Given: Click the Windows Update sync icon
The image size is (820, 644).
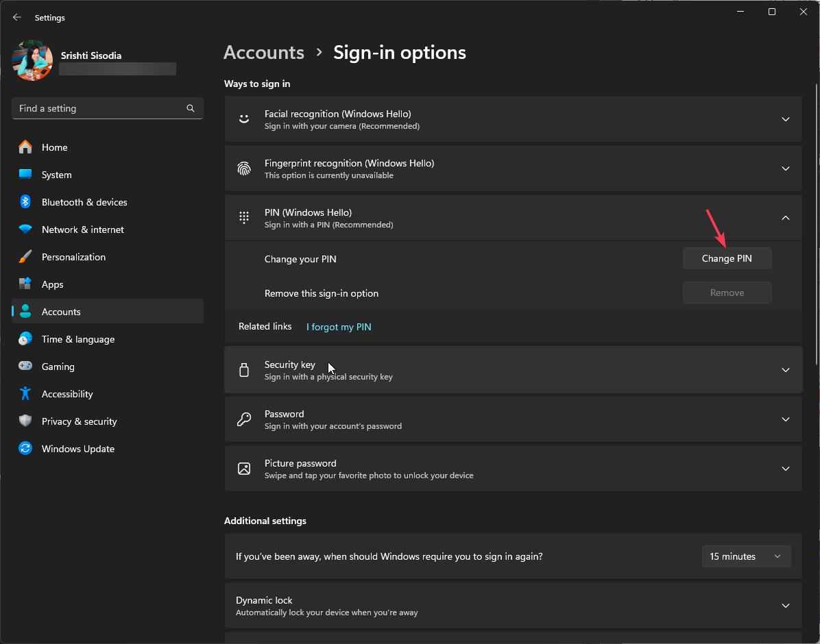Looking at the screenshot, I should click(x=25, y=449).
